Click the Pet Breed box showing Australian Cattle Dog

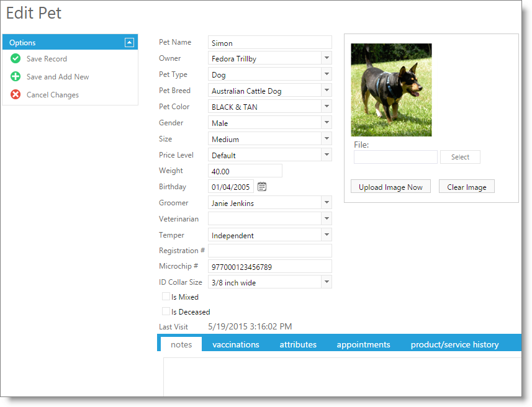(264, 90)
